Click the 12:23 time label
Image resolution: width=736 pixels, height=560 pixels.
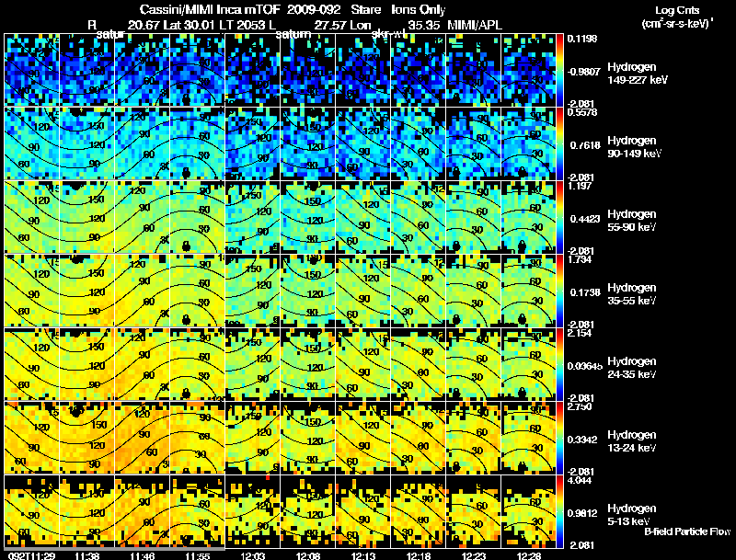click(474, 555)
